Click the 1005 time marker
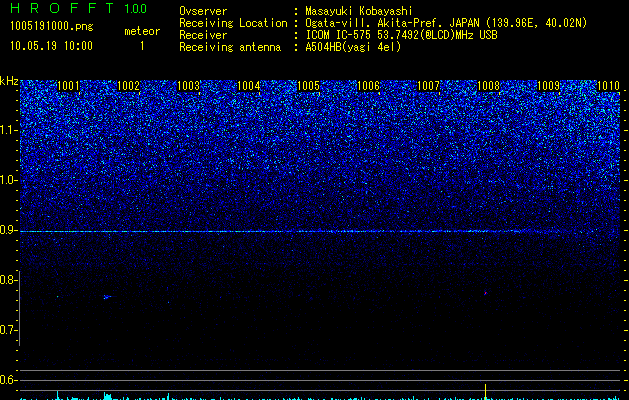 click(308, 86)
